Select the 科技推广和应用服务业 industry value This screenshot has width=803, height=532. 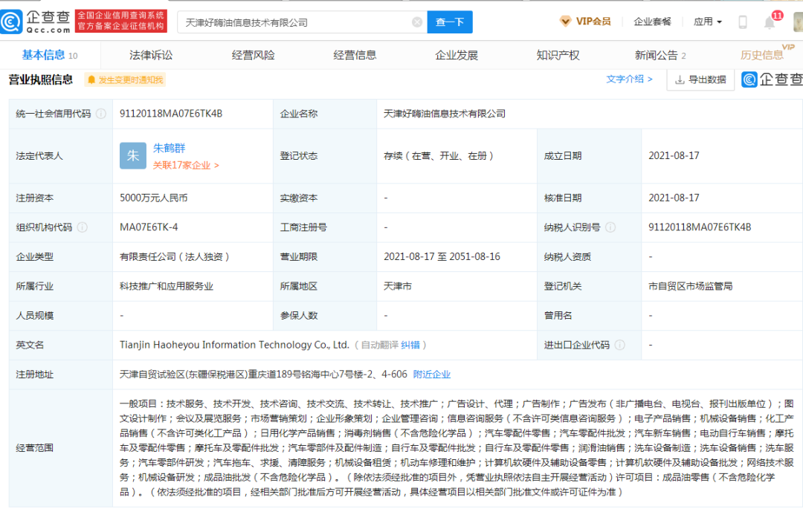click(167, 286)
